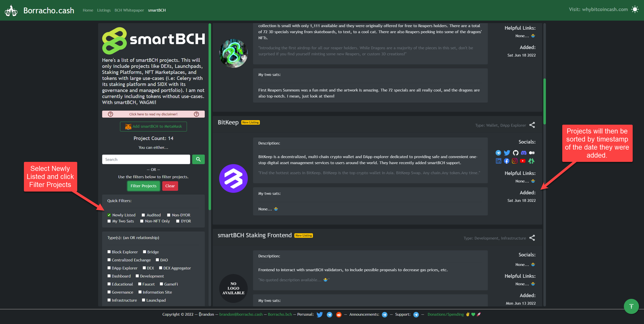Image resolution: width=644 pixels, height=324 pixels.
Task: Open the disclaimer banner
Action: [x=153, y=114]
